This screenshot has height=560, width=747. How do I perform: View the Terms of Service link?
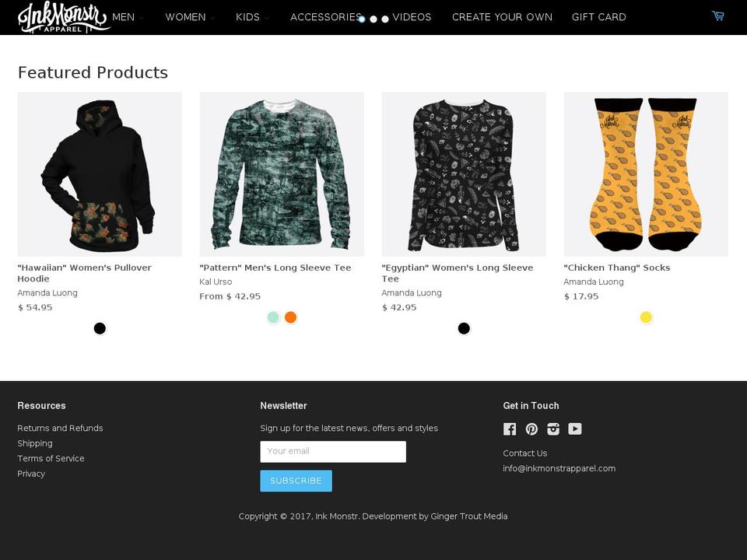[51, 458]
